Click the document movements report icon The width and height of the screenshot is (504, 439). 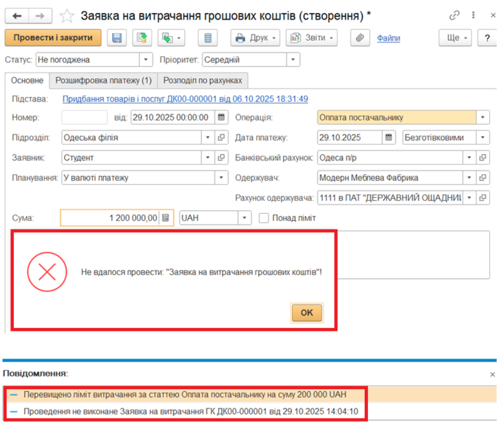208,38
